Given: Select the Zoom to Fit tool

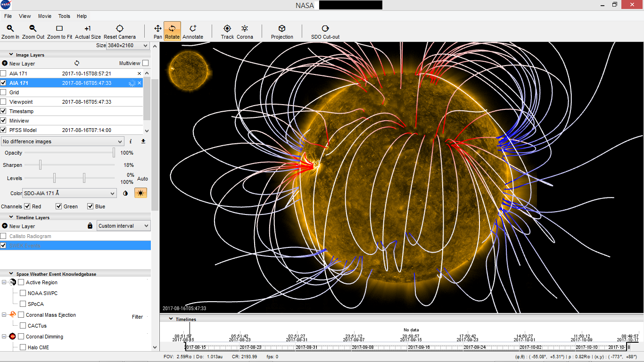Looking at the screenshot, I should 59,32.
